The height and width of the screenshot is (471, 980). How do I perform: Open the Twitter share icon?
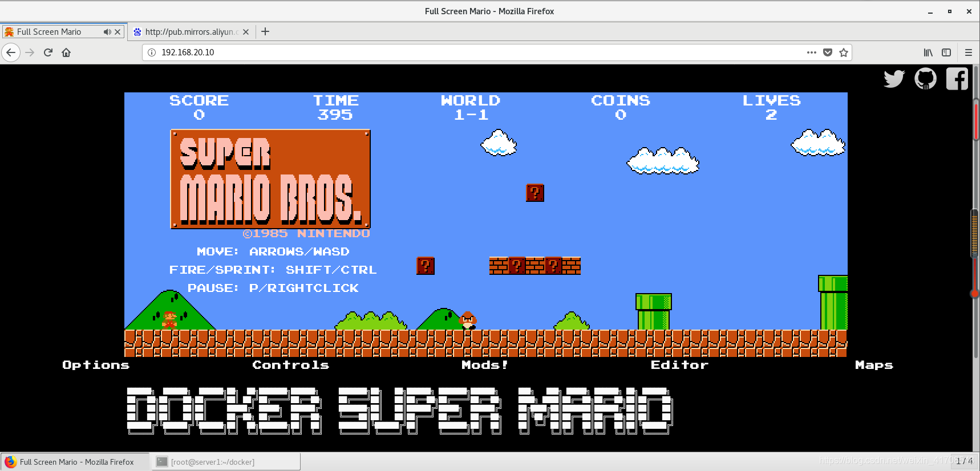click(x=894, y=79)
